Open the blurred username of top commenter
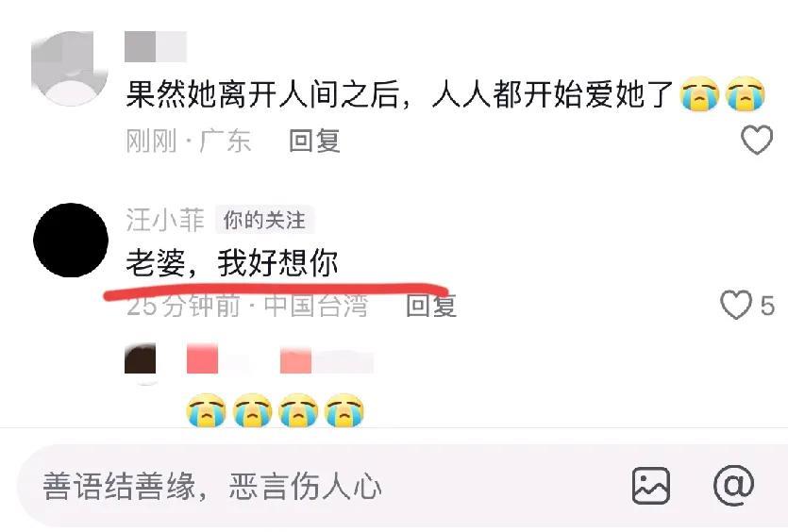 (x=156, y=47)
